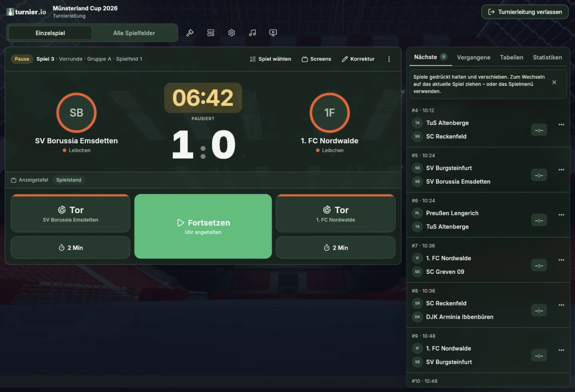Dismiss the drag-and-drop hint with the X
The height and width of the screenshot is (392, 575).
[x=554, y=82]
